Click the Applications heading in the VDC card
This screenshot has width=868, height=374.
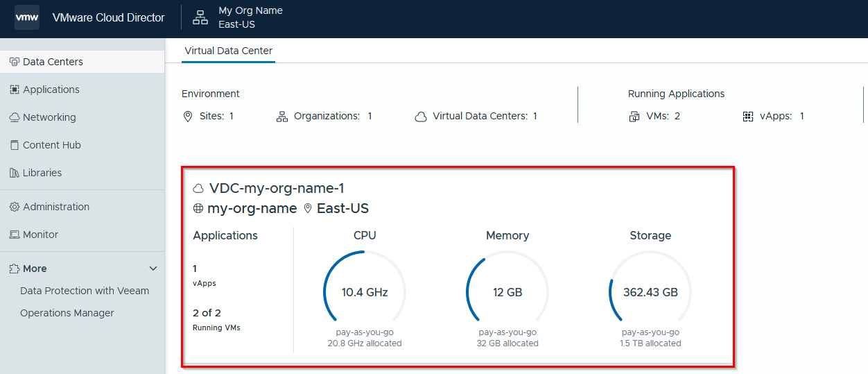[x=225, y=236]
